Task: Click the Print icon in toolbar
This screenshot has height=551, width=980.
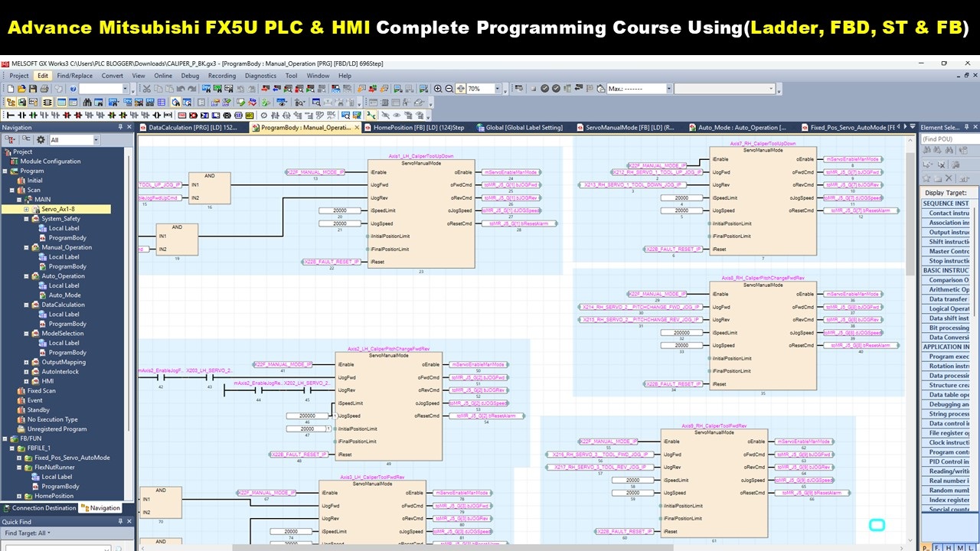Action: pyautogui.click(x=44, y=88)
